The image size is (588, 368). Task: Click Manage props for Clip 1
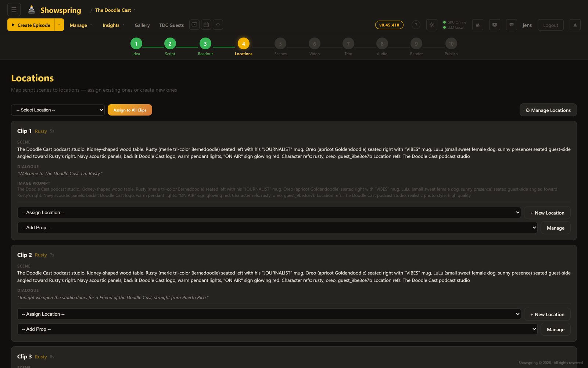tap(555, 228)
